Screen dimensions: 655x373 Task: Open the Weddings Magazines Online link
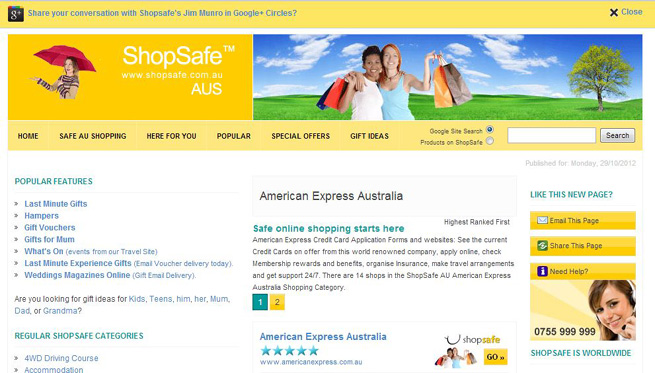pyautogui.click(x=77, y=275)
